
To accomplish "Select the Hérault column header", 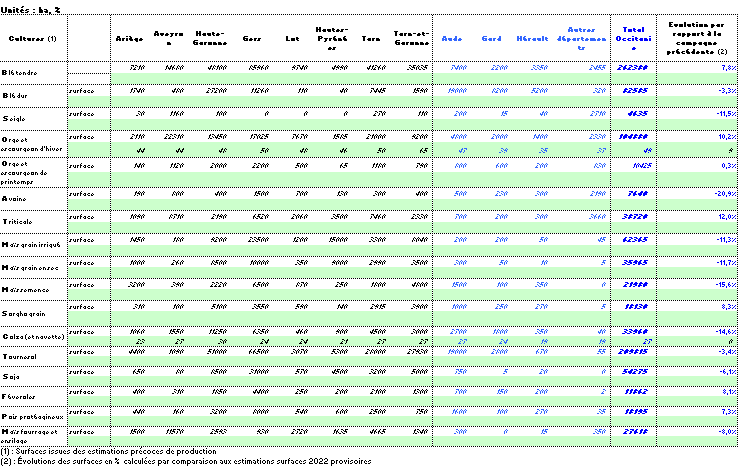I will click(x=532, y=38).
